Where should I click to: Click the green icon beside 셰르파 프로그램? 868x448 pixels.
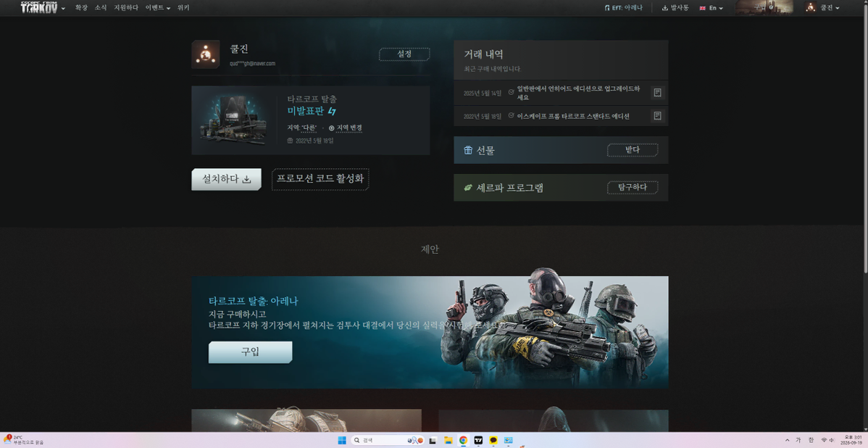[468, 188]
